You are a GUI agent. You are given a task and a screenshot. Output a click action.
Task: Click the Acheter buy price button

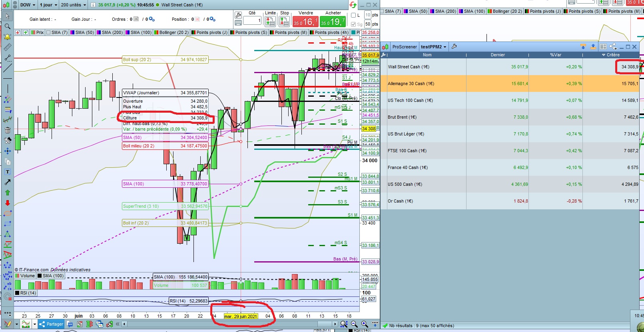click(333, 22)
